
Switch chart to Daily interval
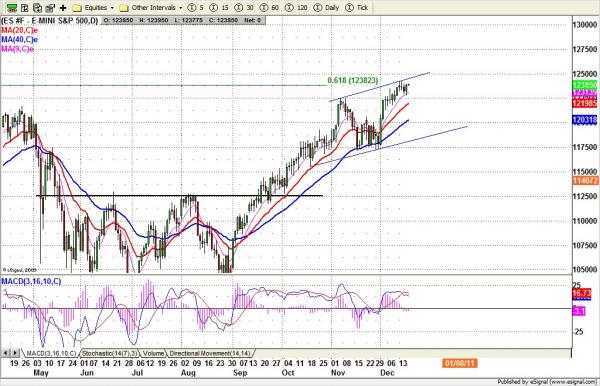coord(326,7)
